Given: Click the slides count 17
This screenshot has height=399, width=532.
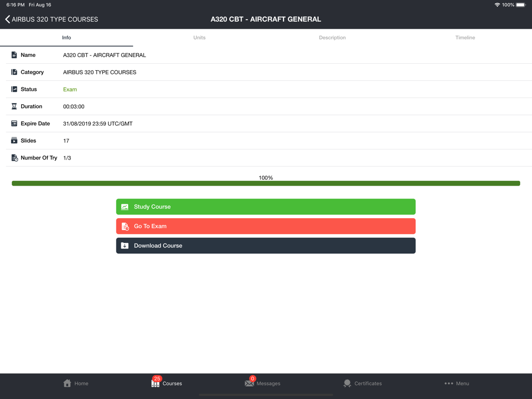Looking at the screenshot, I should tap(66, 141).
